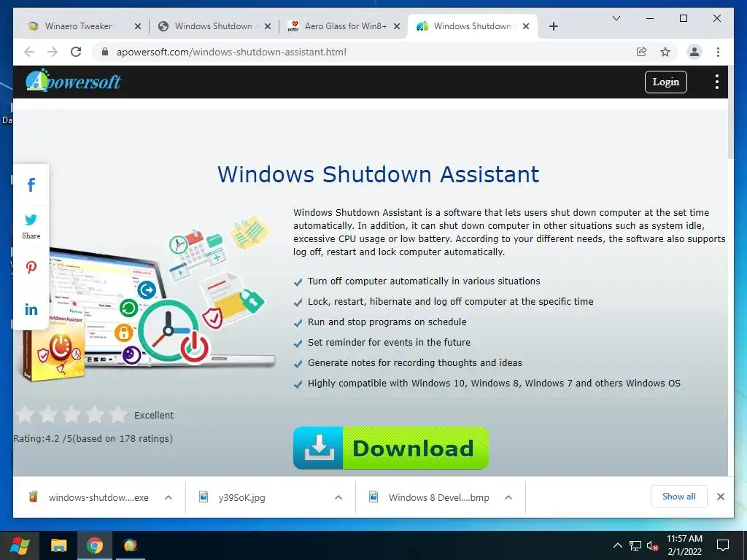Click 'Excellent' rating label
Image resolution: width=747 pixels, height=560 pixels.
click(154, 415)
